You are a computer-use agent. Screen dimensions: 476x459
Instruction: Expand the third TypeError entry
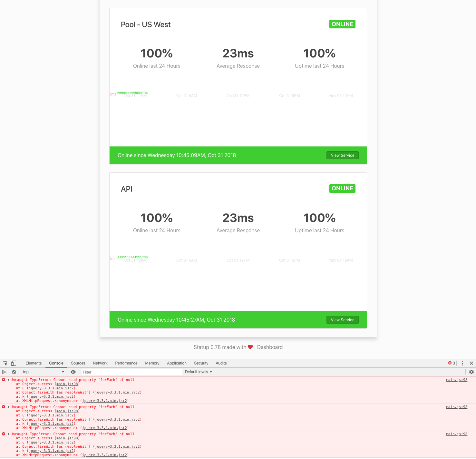8,434
